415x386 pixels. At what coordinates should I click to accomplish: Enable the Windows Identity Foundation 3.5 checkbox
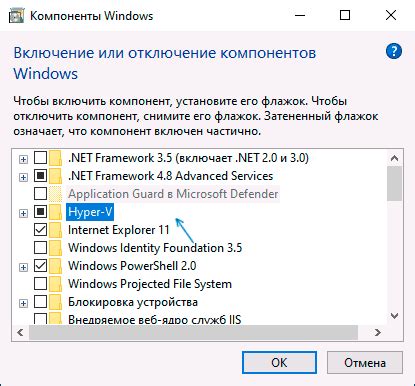click(40, 248)
